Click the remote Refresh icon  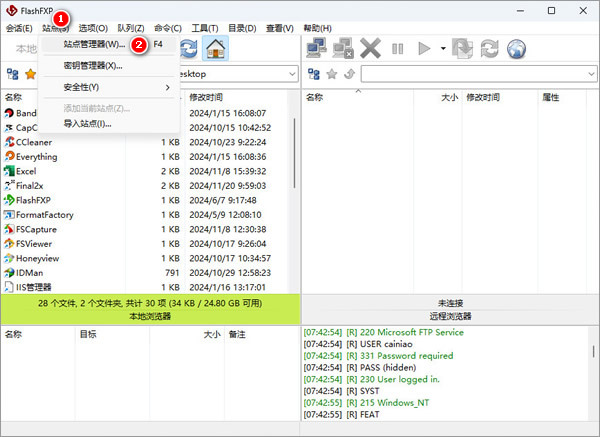click(490, 48)
